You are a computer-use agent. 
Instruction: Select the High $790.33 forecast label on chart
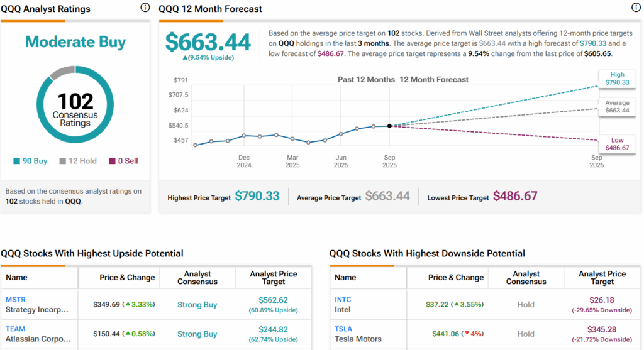coord(617,79)
